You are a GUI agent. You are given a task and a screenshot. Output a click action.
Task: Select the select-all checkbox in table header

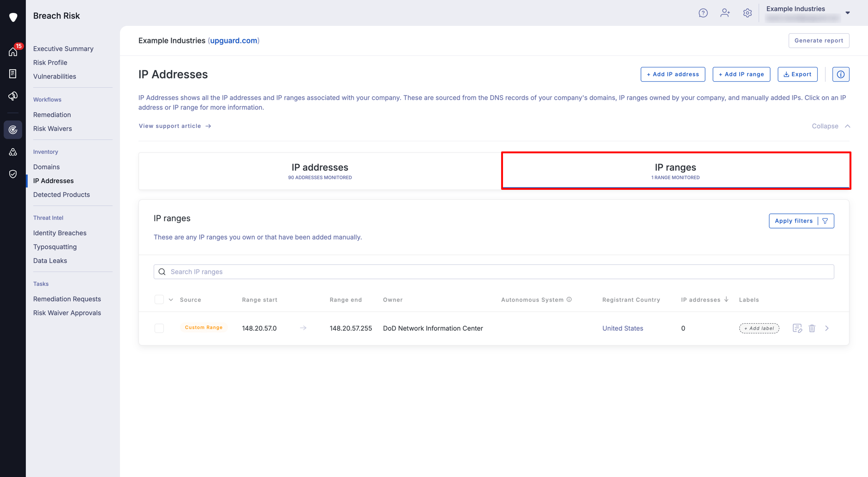[x=159, y=299]
